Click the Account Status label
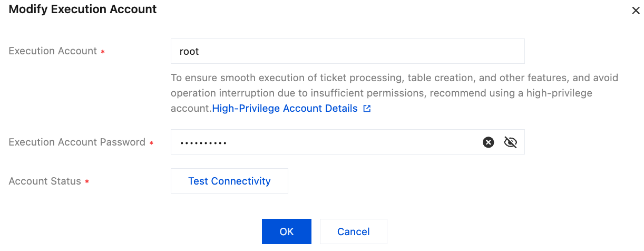 point(45,181)
